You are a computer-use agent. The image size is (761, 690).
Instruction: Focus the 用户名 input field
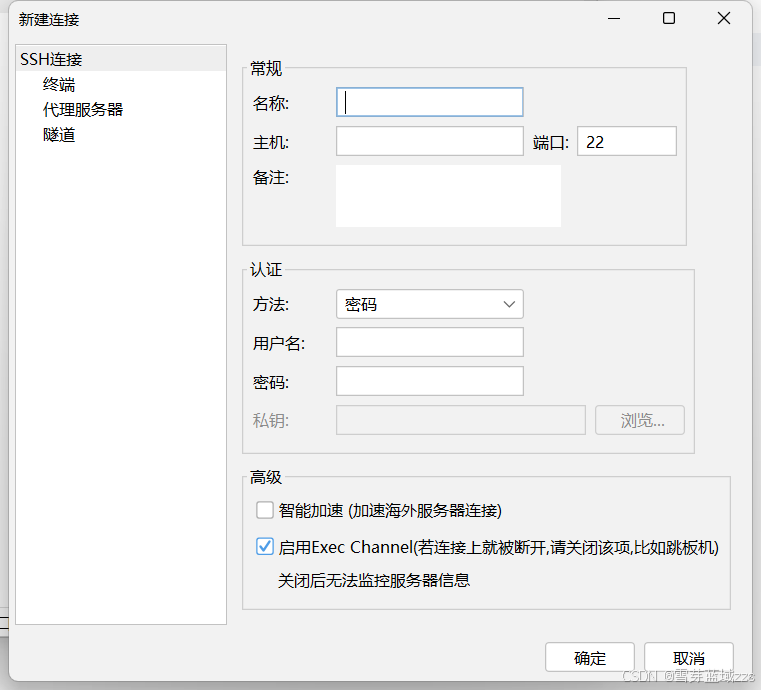430,343
